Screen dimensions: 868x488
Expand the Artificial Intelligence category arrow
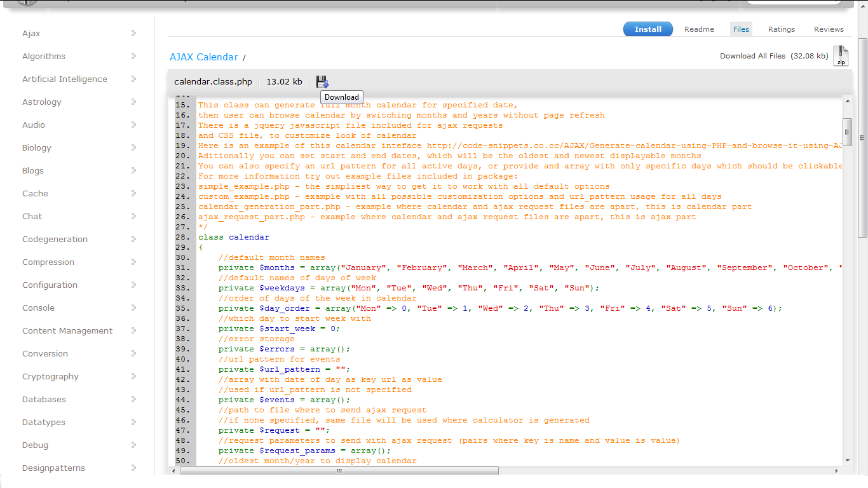pyautogui.click(x=133, y=79)
